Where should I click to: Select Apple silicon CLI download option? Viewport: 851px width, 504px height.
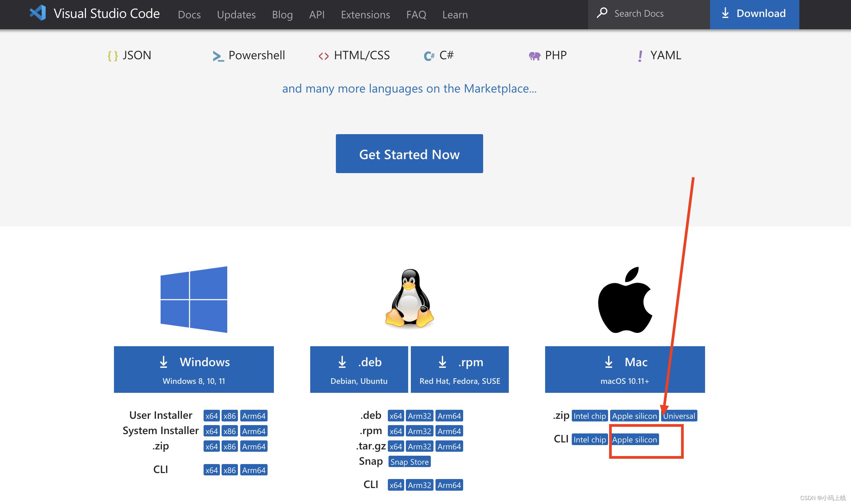(x=635, y=439)
